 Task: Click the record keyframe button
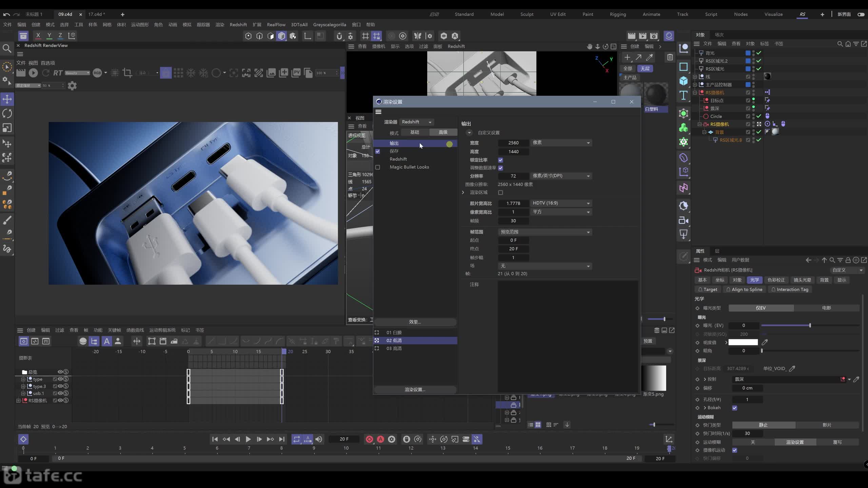[369, 439]
